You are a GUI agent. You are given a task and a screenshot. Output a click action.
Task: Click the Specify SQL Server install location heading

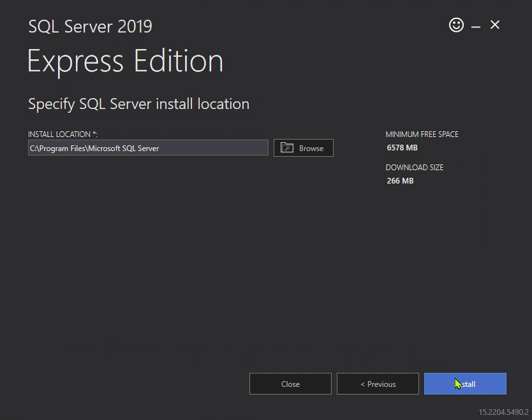tap(138, 104)
